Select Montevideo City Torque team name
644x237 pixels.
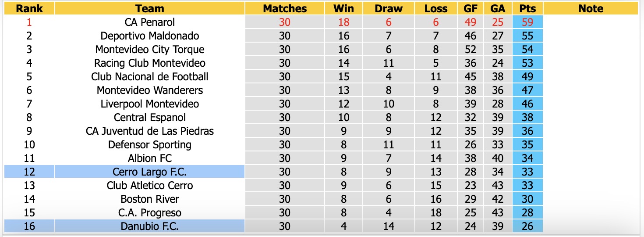click(x=150, y=49)
